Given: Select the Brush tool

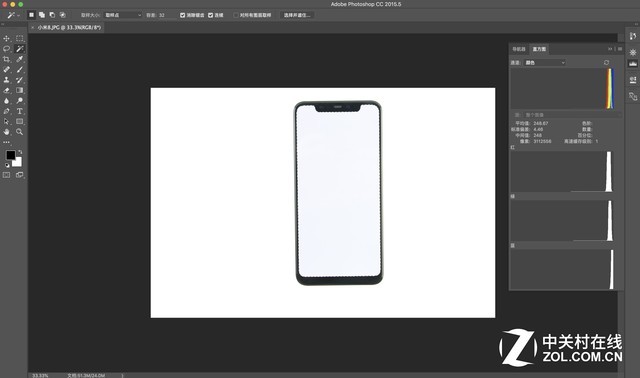Looking at the screenshot, I should pyautogui.click(x=19, y=69).
